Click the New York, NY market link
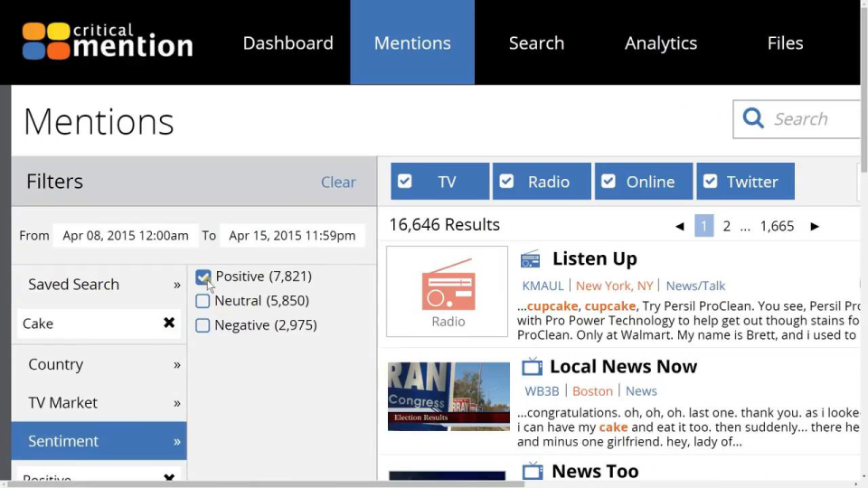Image resolution: width=868 pixels, height=488 pixels. point(615,286)
